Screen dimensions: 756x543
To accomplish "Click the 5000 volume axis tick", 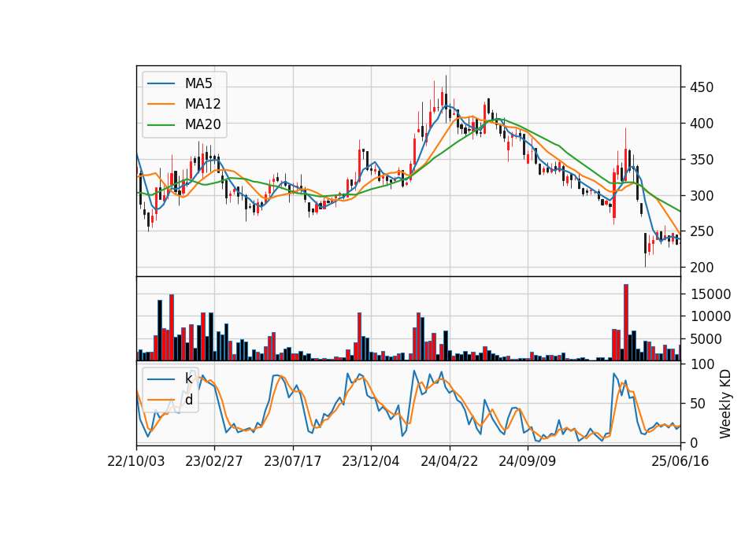I will pos(706,339).
